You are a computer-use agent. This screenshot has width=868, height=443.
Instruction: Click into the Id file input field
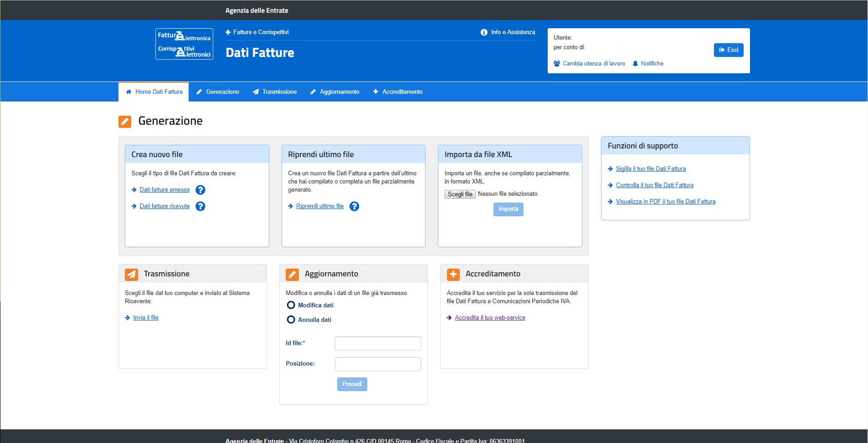click(x=377, y=344)
